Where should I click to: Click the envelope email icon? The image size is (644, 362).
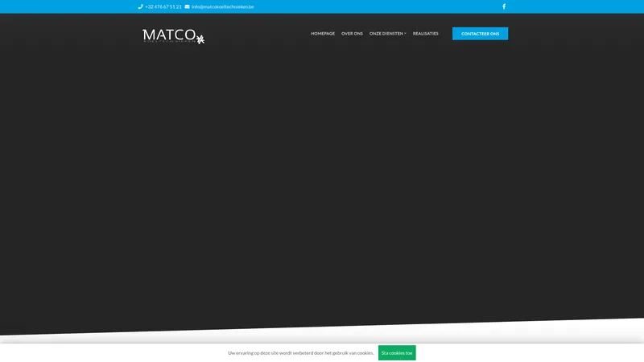point(188,6)
